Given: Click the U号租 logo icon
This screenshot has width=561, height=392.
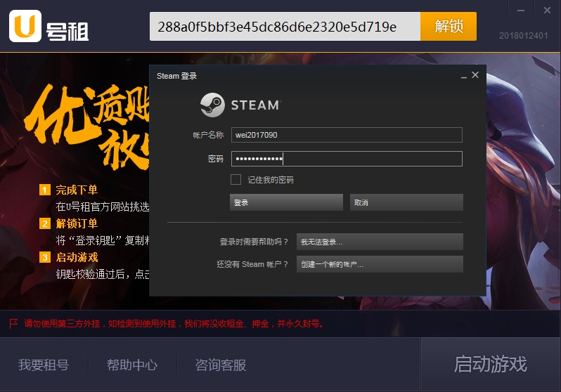Looking at the screenshot, I should 25,26.
